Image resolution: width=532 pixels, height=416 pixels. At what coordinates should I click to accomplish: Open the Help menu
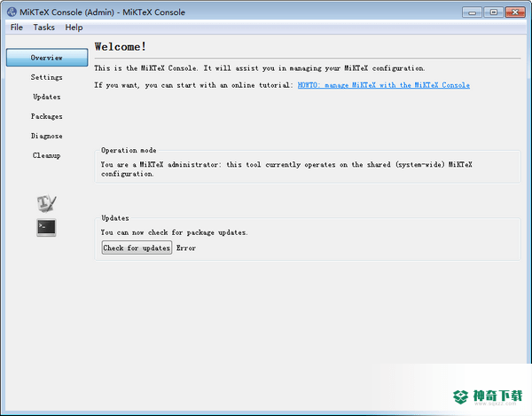pos(74,27)
